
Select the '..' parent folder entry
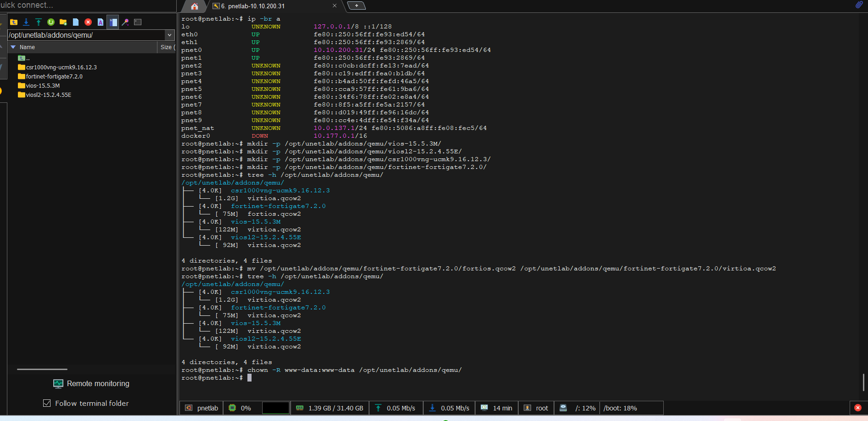[24, 58]
